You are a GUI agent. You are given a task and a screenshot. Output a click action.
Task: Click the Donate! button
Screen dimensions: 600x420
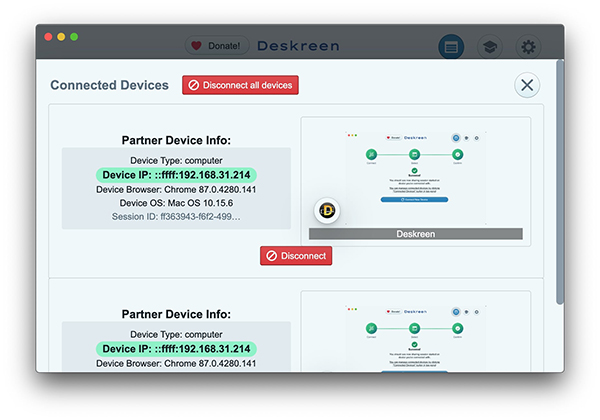click(x=217, y=46)
